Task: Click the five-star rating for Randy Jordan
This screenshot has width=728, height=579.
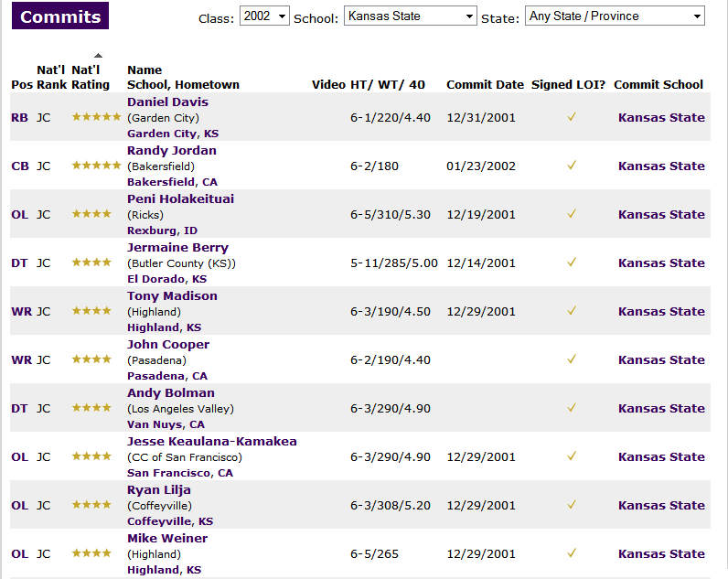Action: (97, 166)
